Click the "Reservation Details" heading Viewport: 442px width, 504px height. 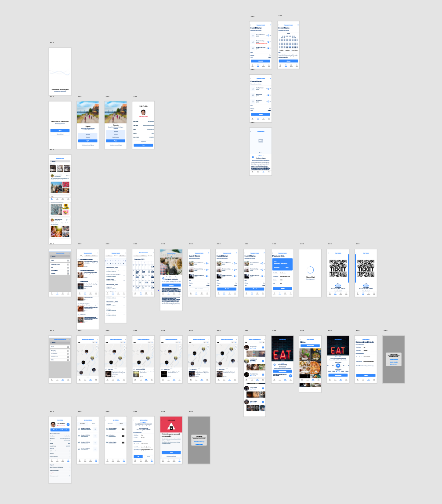click(x=365, y=342)
